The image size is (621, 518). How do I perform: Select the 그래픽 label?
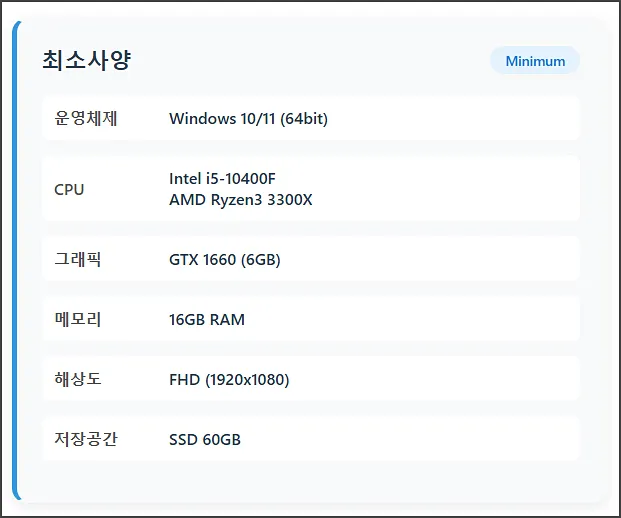pyautogui.click(x=78, y=260)
